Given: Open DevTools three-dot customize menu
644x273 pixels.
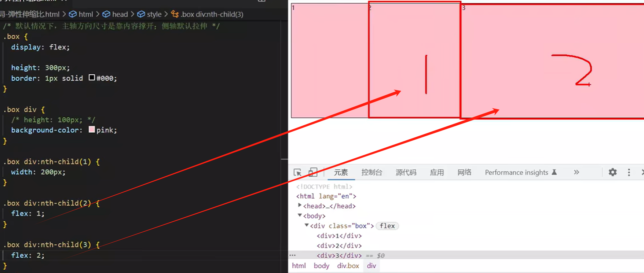Looking at the screenshot, I should click(x=629, y=172).
